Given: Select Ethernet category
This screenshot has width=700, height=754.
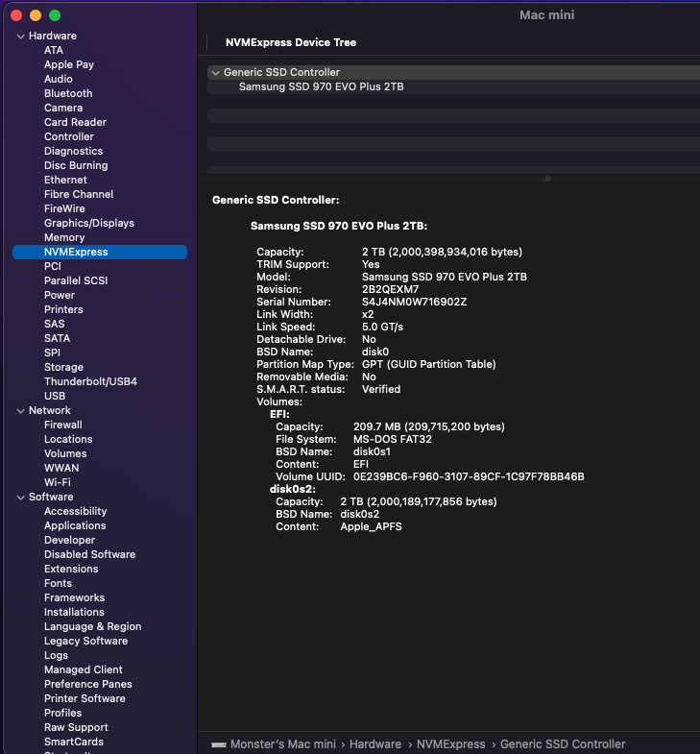Looking at the screenshot, I should [x=65, y=180].
